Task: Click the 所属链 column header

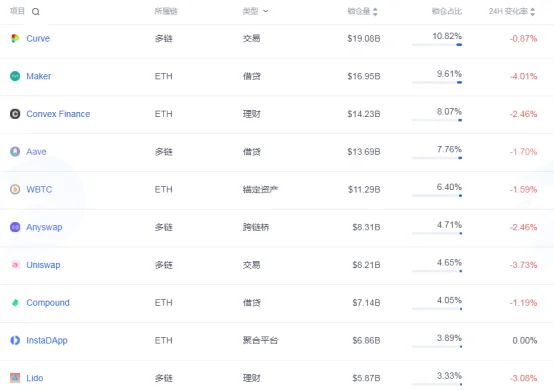Action: coord(166,11)
